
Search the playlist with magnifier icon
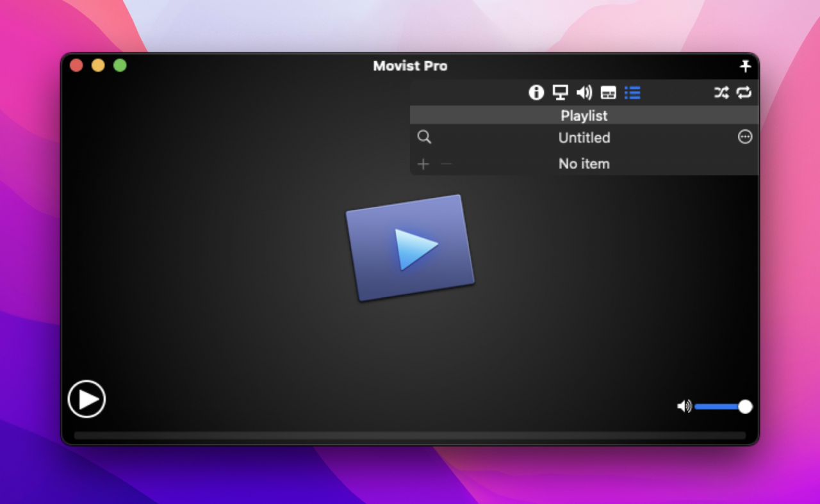pos(424,137)
